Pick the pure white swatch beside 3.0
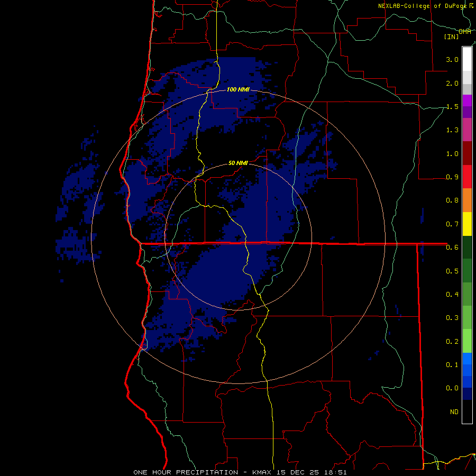This screenshot has height=476, width=476. (467, 59)
